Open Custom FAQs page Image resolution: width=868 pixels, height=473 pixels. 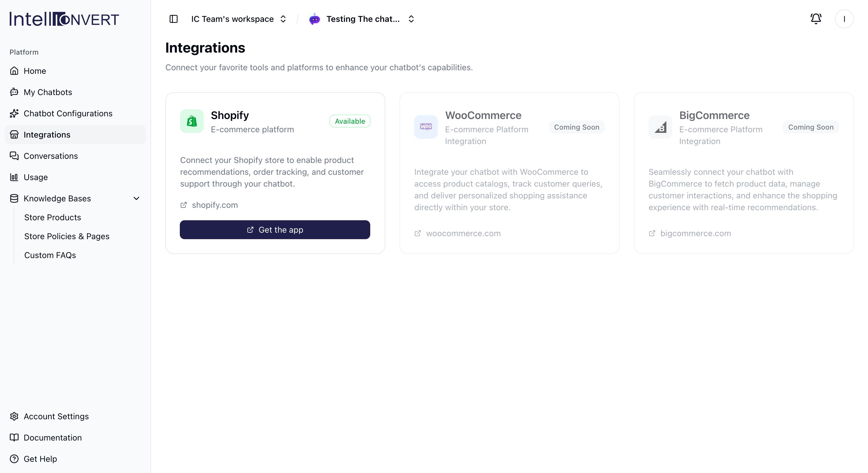(x=50, y=255)
